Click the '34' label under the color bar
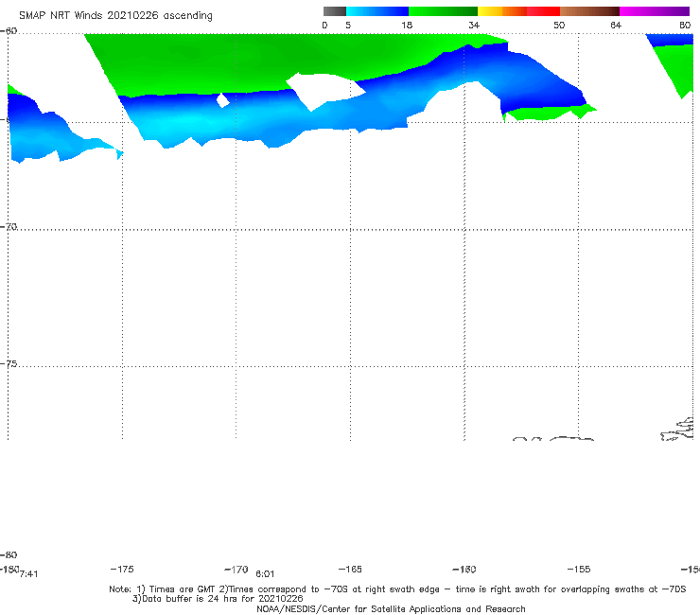The width and height of the screenshot is (700, 615). (x=474, y=26)
